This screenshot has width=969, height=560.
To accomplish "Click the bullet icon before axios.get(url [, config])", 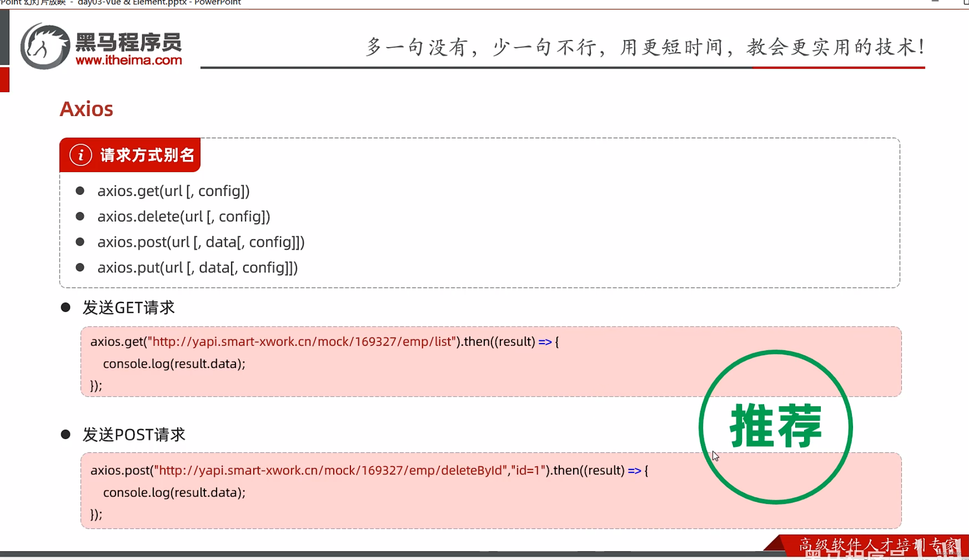I will [80, 190].
